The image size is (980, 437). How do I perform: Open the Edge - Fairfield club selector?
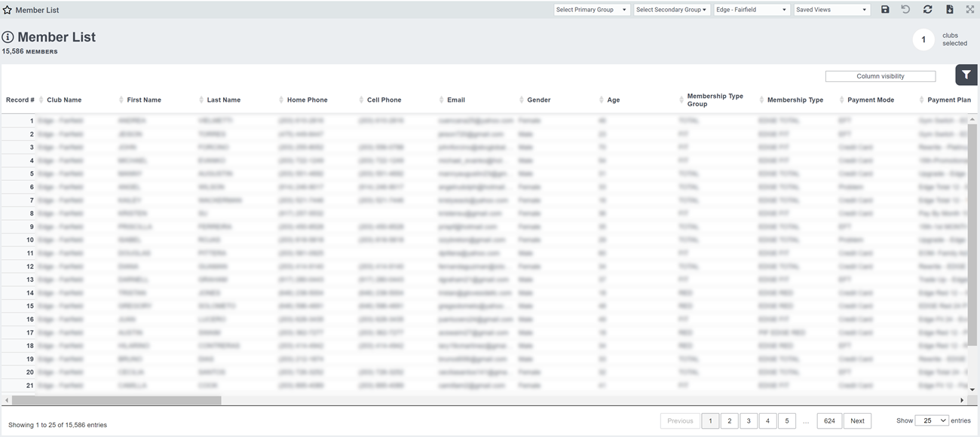pyautogui.click(x=752, y=9)
